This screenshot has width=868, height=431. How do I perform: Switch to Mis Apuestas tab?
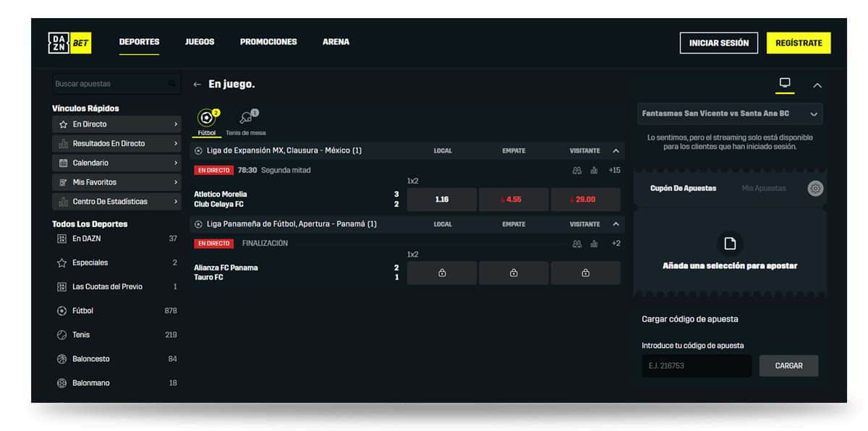click(764, 188)
